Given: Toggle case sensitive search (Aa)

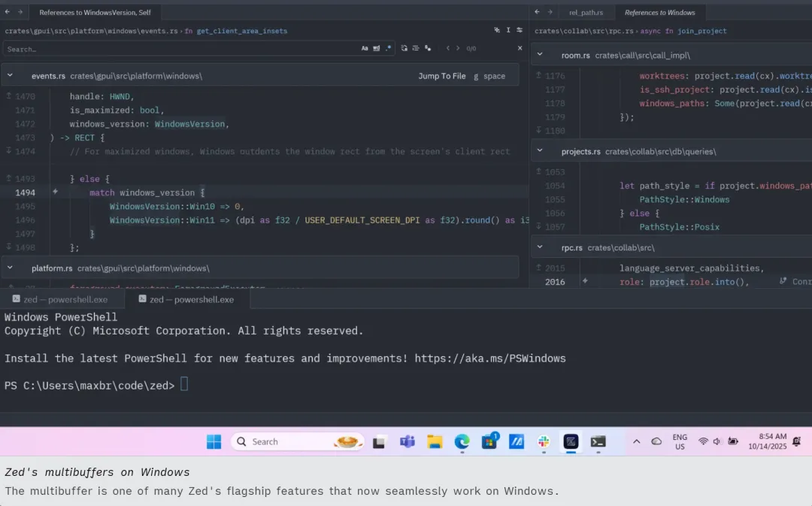Looking at the screenshot, I should coord(365,48).
